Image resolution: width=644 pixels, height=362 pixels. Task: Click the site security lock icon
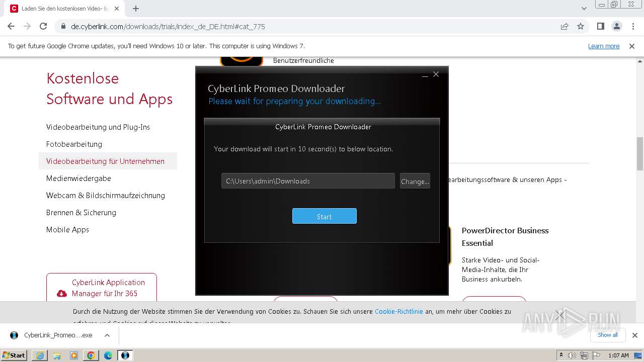[63, 26]
